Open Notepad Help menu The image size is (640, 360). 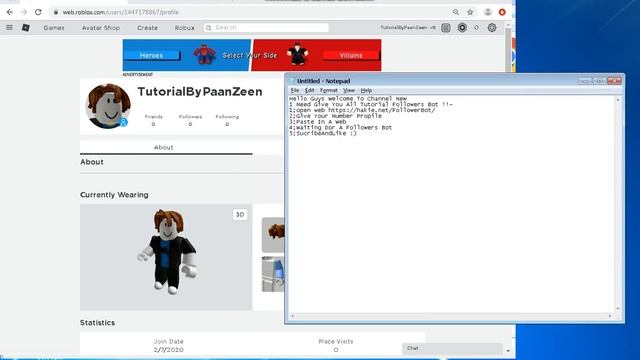pos(366,90)
